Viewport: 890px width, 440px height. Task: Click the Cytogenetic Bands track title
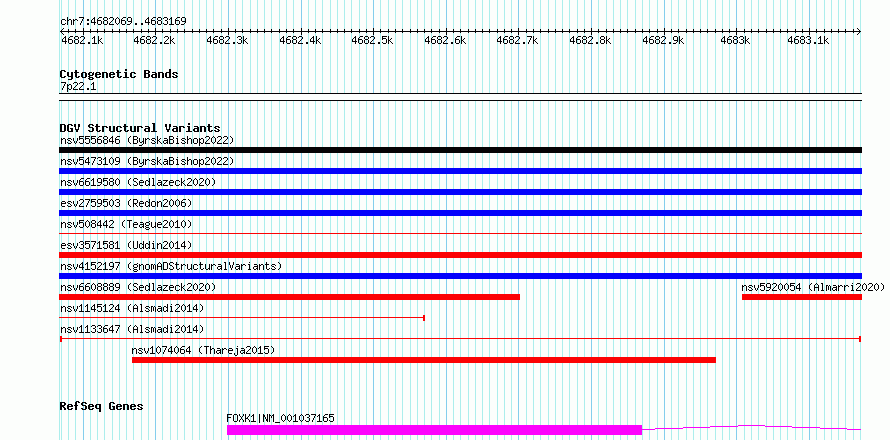click(x=119, y=74)
